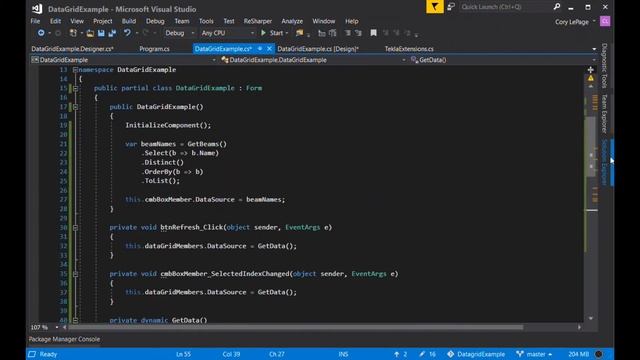
Task: Collapse the namespace DataGridExample region
Action: 76,70
